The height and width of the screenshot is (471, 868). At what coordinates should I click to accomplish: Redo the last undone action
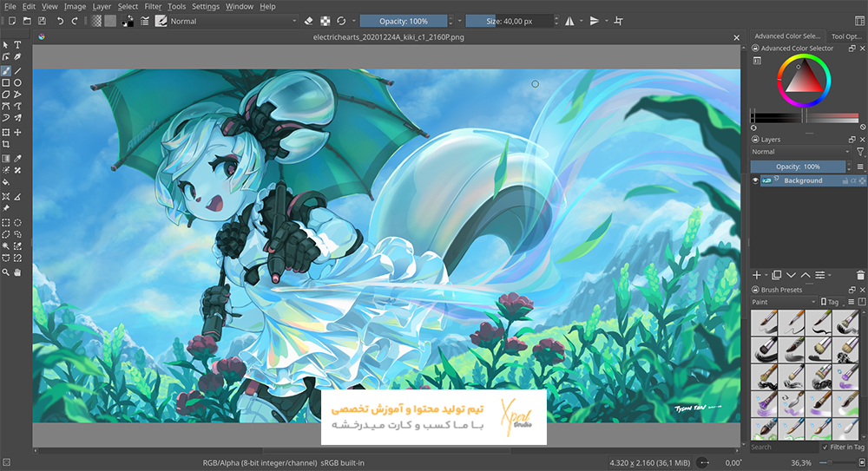tap(75, 21)
